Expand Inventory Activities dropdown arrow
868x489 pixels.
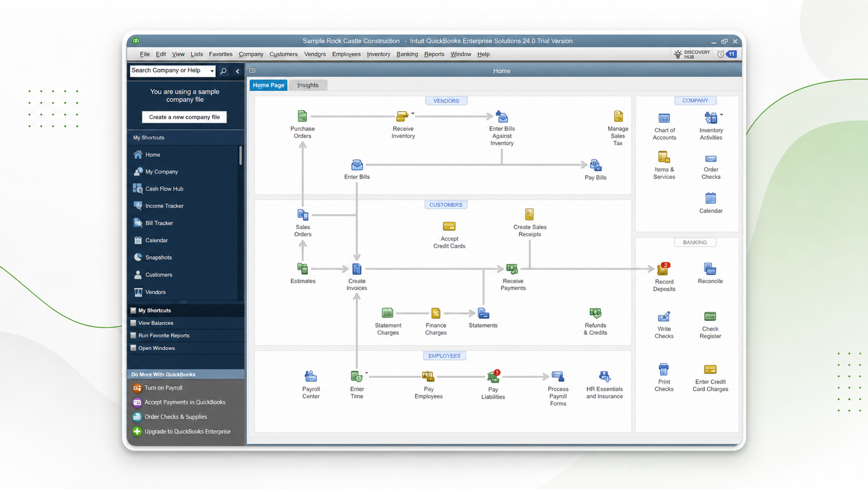pos(722,115)
